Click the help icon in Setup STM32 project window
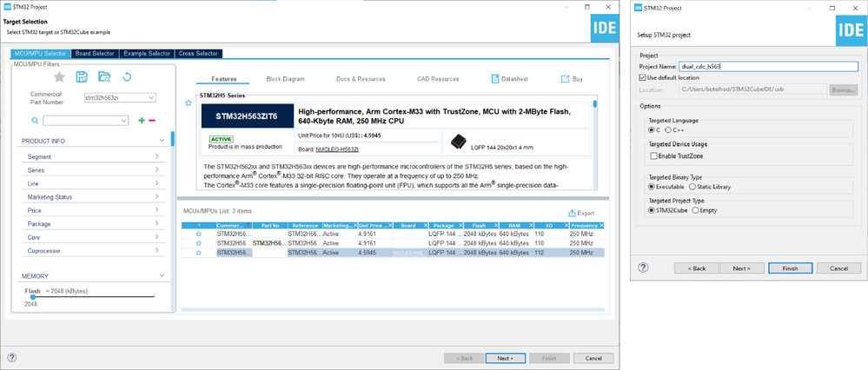868x370 pixels. [643, 268]
